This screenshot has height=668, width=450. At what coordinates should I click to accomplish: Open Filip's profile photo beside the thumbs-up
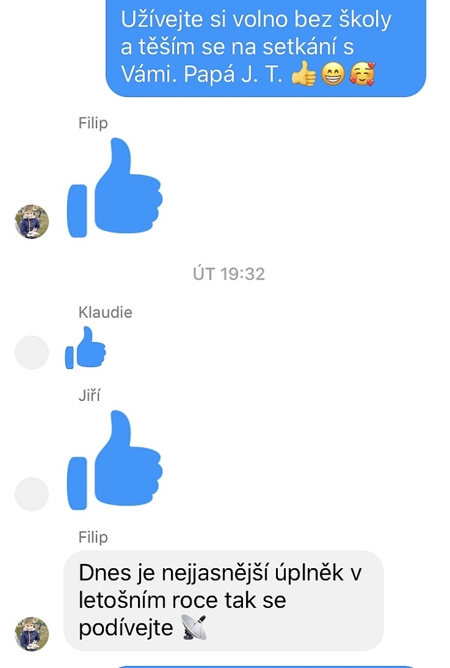pyautogui.click(x=32, y=222)
